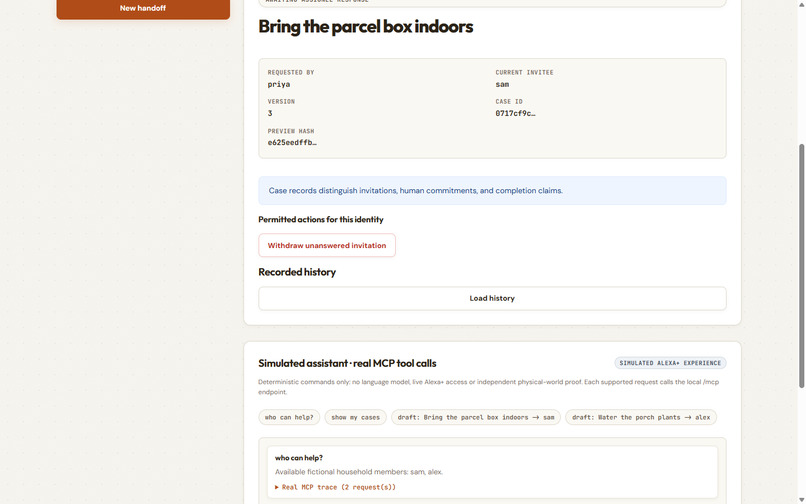Viewport: 806px width, 504px height.
Task: Click the 'CASE ID' field label
Action: click(509, 102)
